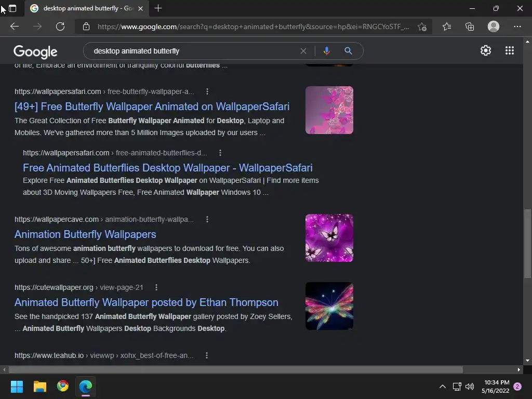The width and height of the screenshot is (532, 399).
Task: Launch Chrome from the taskbar
Action: click(63, 386)
